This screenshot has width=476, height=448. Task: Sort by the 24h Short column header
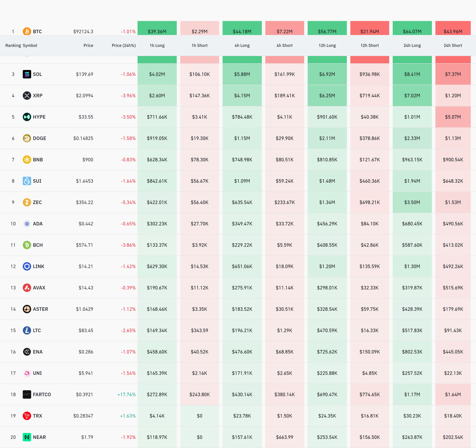click(453, 45)
